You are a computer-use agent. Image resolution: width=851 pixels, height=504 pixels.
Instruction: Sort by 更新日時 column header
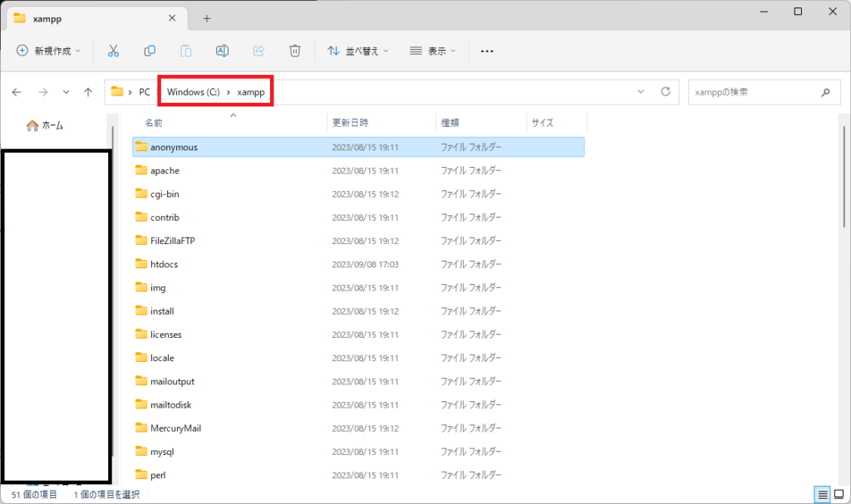pos(350,123)
